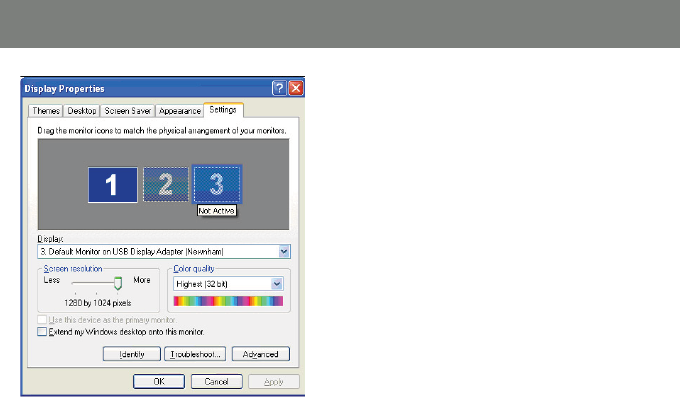Click the title bar help question mark

(x=279, y=88)
